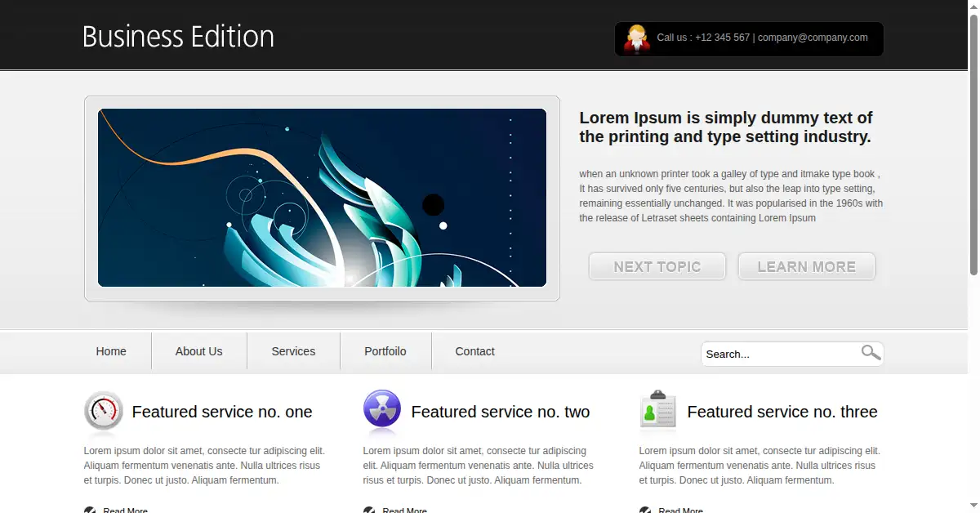Open the Portfoilo navigation link
This screenshot has width=980, height=513.
pos(385,351)
